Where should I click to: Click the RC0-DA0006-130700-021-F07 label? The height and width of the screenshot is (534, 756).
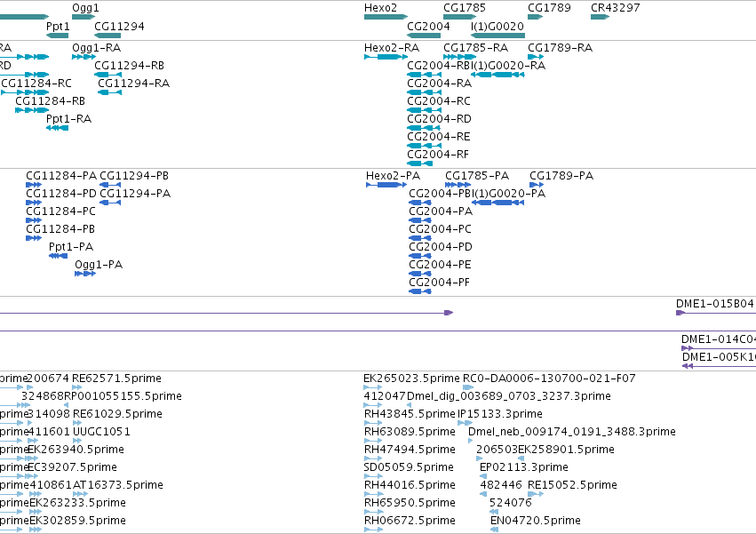pyautogui.click(x=549, y=379)
